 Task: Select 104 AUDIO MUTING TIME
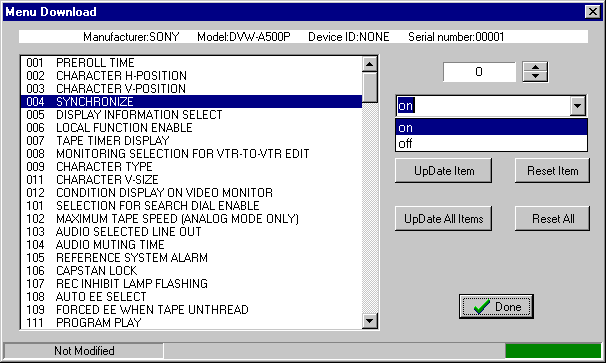point(191,244)
